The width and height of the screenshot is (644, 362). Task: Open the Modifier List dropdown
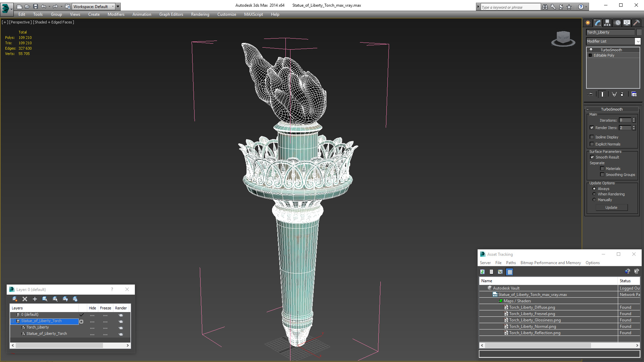pyautogui.click(x=638, y=41)
